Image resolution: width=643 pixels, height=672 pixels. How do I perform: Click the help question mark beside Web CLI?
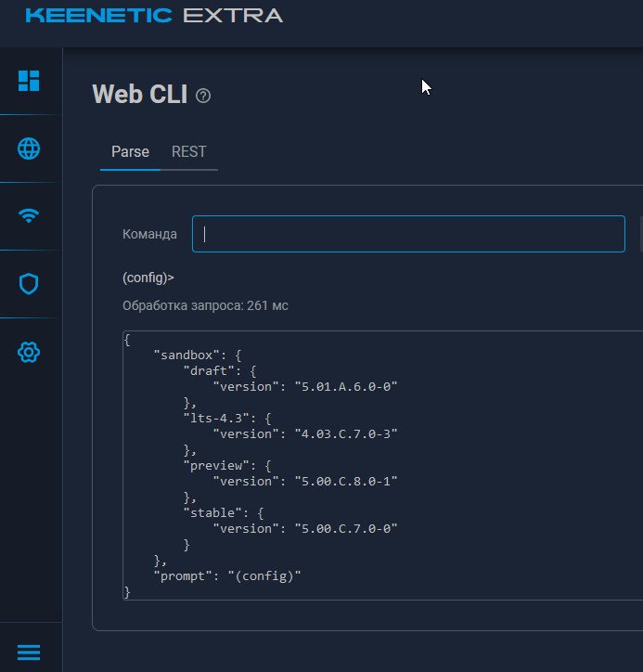(204, 96)
